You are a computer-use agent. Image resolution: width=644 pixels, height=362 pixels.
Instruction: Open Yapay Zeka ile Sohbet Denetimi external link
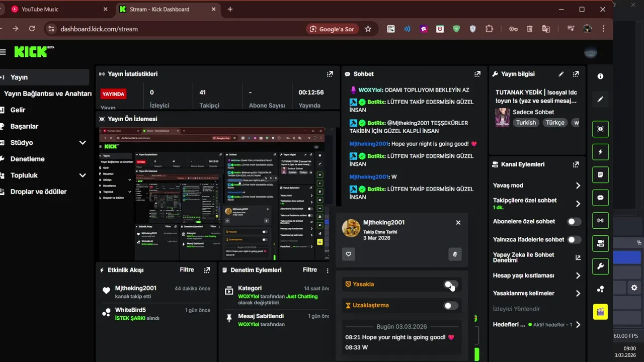tap(578, 257)
